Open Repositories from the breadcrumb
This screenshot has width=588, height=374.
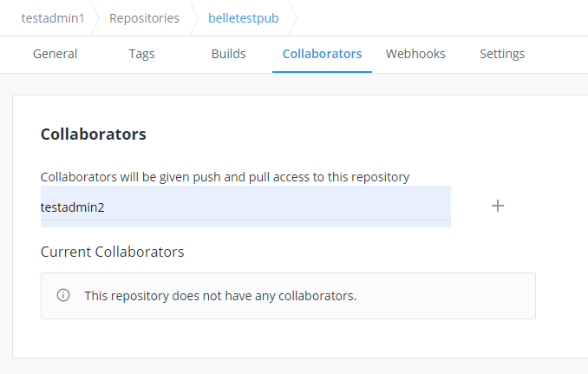coord(144,17)
